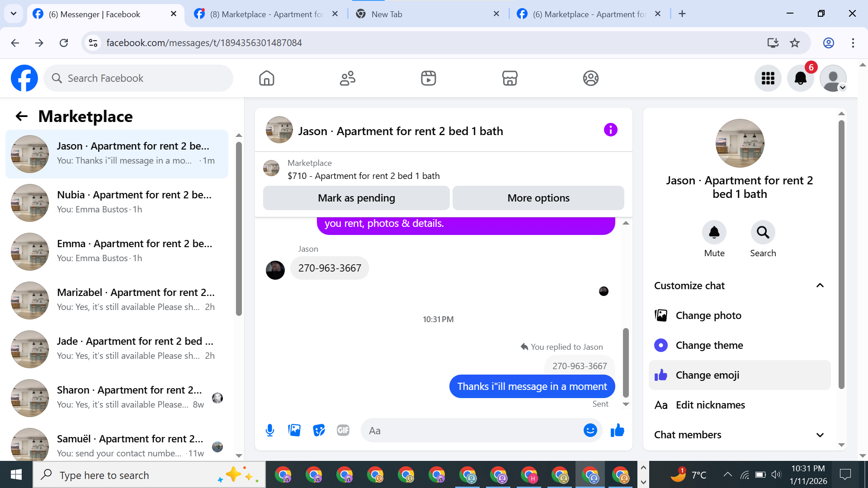Switch to the (8) Marketplace browser tab
The width and height of the screenshot is (868, 488).
(267, 14)
